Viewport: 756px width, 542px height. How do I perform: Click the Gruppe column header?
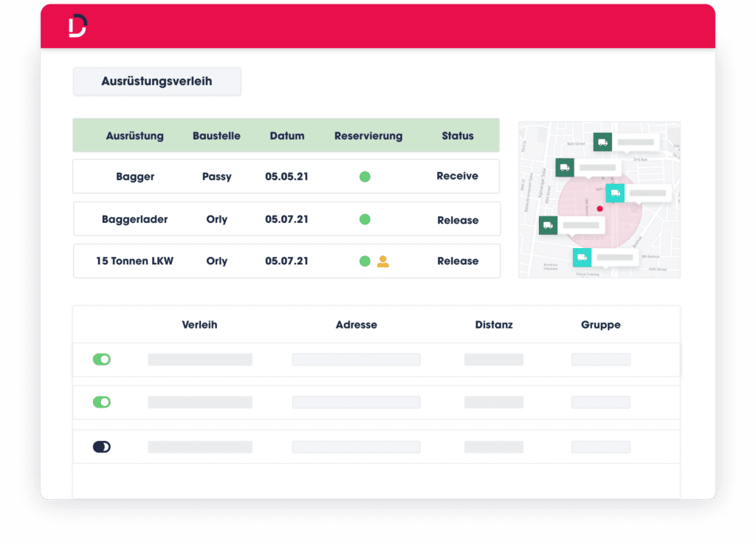pyautogui.click(x=600, y=325)
